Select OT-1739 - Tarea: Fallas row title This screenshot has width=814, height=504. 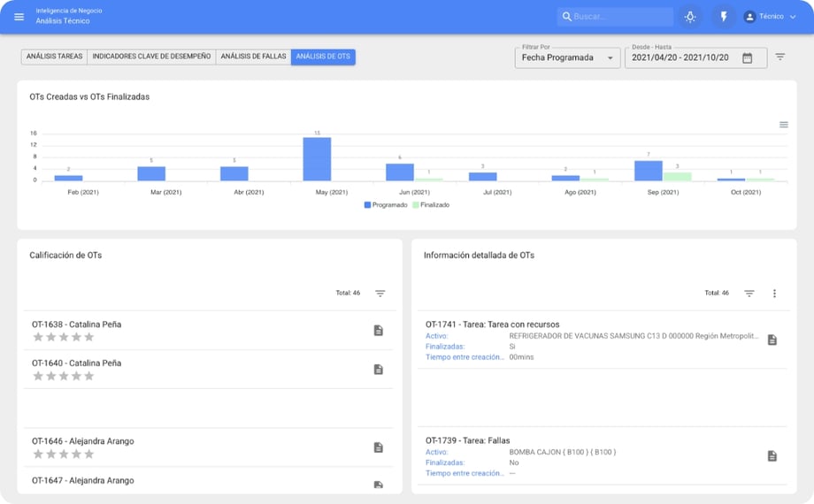click(x=467, y=440)
